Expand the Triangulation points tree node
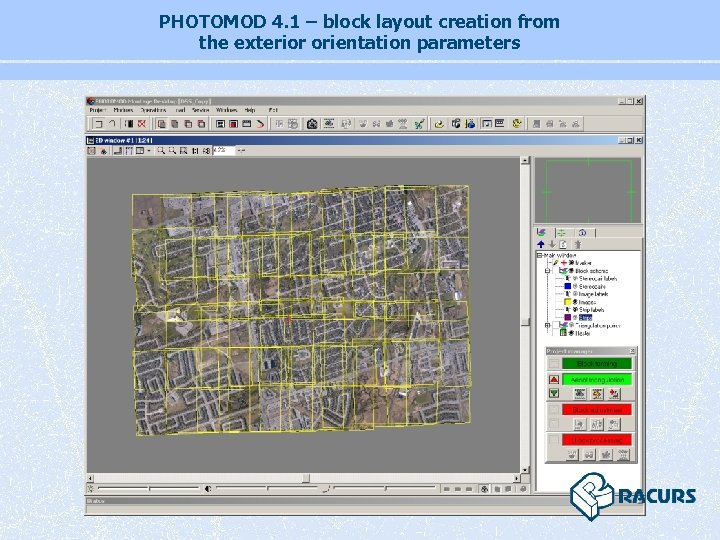 547,325
